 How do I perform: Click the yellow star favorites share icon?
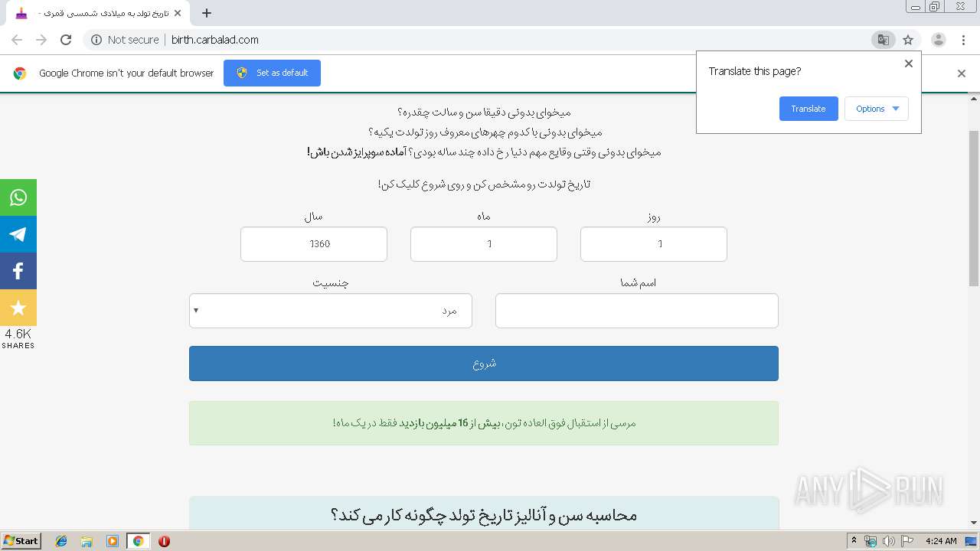tap(18, 308)
